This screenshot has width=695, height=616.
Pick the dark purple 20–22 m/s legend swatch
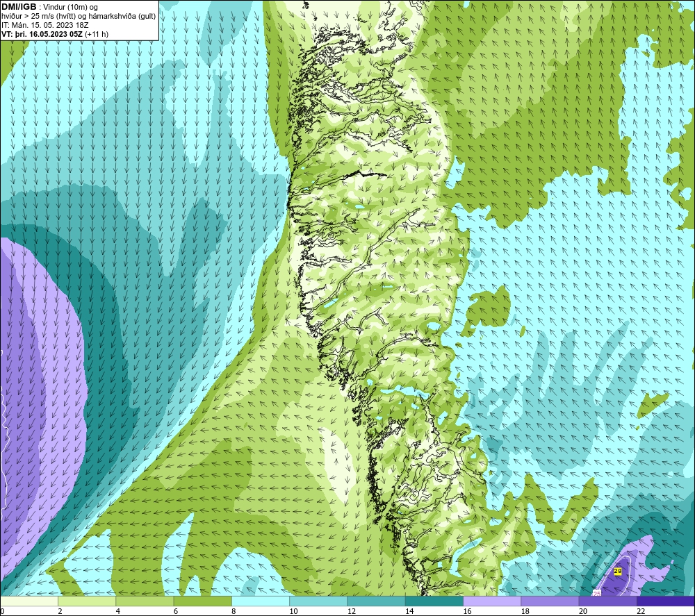pyautogui.click(x=607, y=601)
